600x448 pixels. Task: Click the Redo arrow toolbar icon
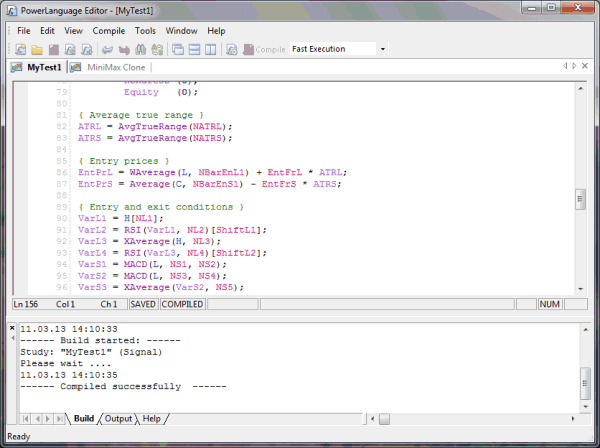124,49
